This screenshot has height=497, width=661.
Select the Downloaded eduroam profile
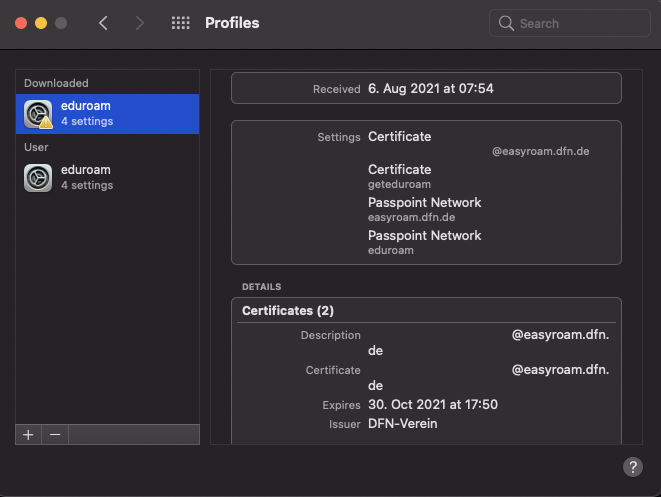[107, 114]
